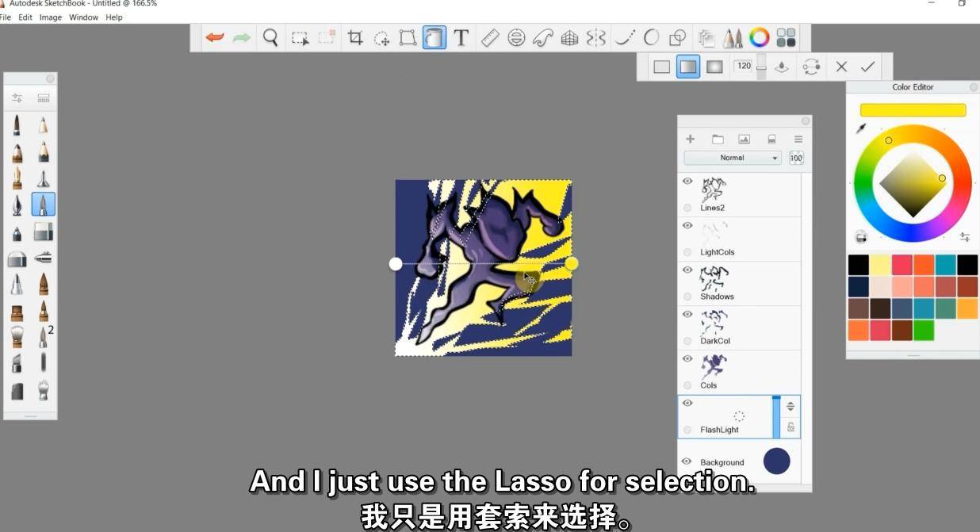This screenshot has width=980, height=532.
Task: Pick the eyedropper in Color Editor
Action: [861, 128]
